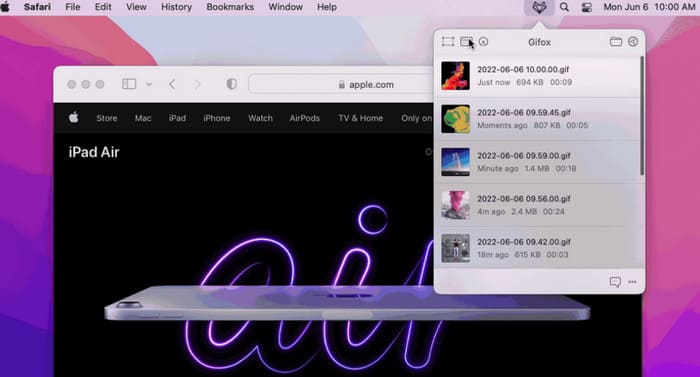Open Spotlight search in menu bar

coord(564,7)
